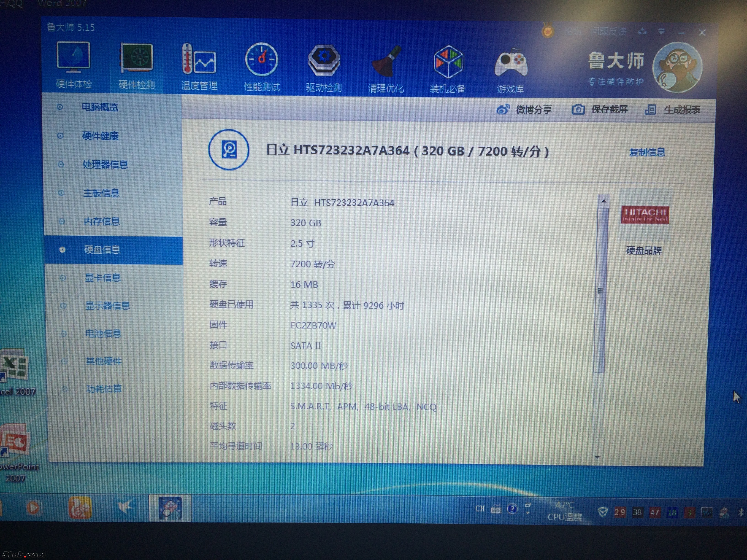
Task: Select 显卡信息 in the sidebar
Action: (102, 277)
